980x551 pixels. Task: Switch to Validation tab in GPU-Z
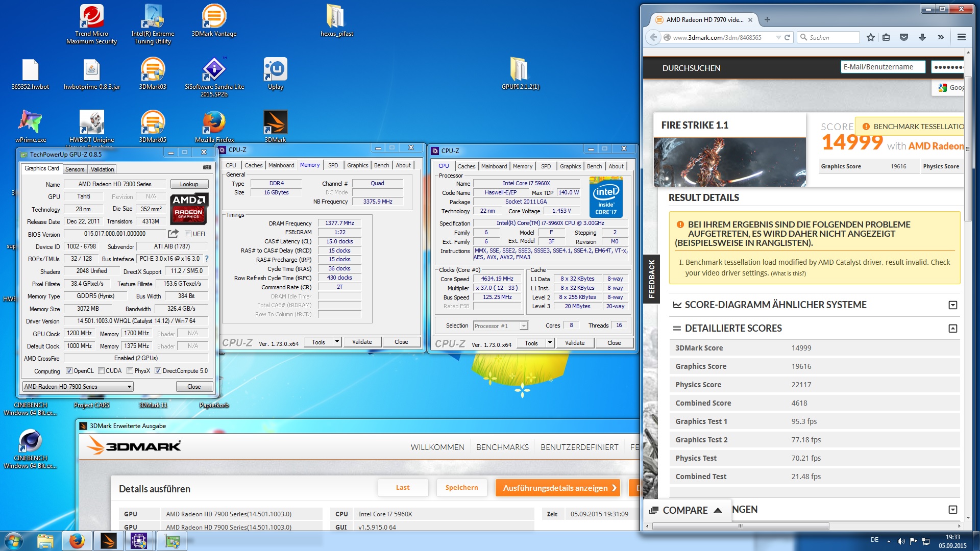[102, 169]
